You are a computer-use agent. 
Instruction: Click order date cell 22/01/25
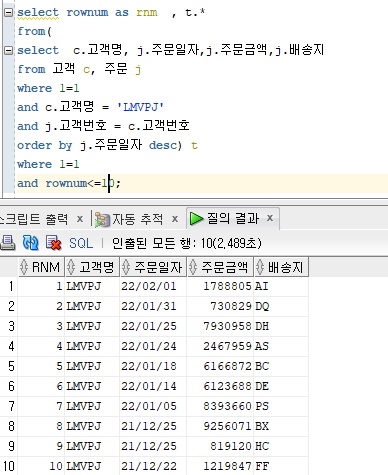(153, 326)
